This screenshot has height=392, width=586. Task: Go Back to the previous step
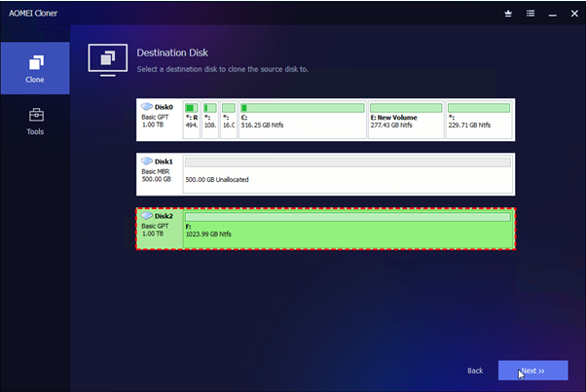(x=475, y=371)
